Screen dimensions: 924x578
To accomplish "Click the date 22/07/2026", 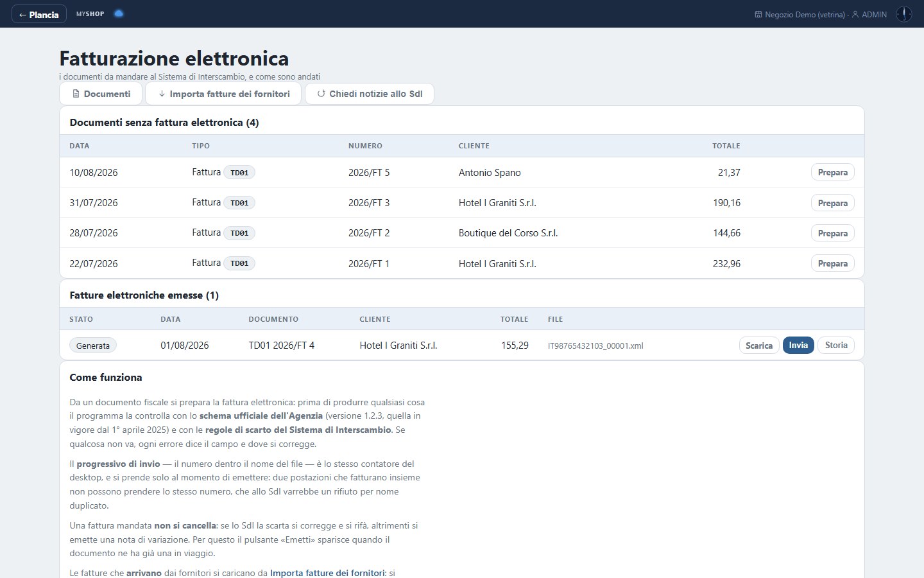I will pos(94,263).
